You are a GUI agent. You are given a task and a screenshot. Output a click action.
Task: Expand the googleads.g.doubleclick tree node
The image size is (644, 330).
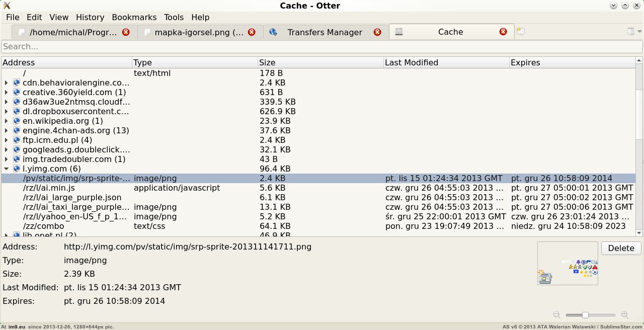click(6, 149)
